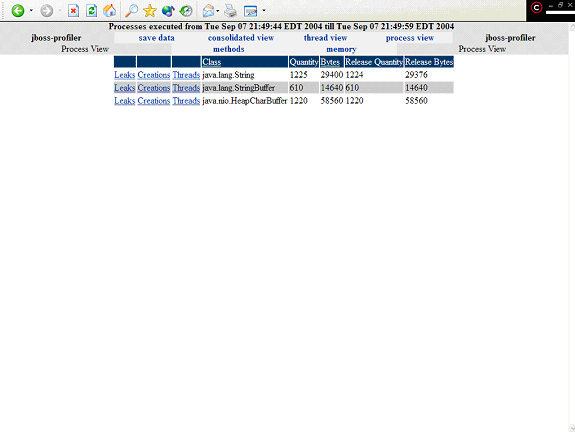
Task: Expand the Back button history dropdown arrow
Action: click(31, 11)
